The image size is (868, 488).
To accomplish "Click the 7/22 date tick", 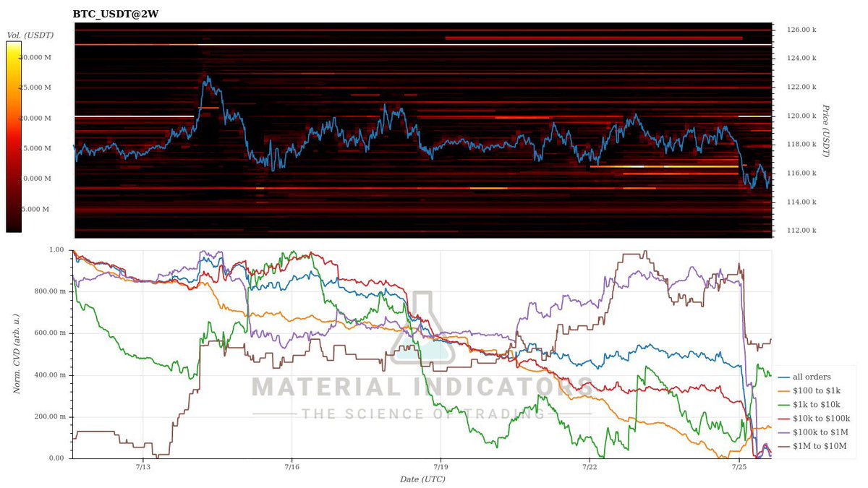I will coord(590,468).
